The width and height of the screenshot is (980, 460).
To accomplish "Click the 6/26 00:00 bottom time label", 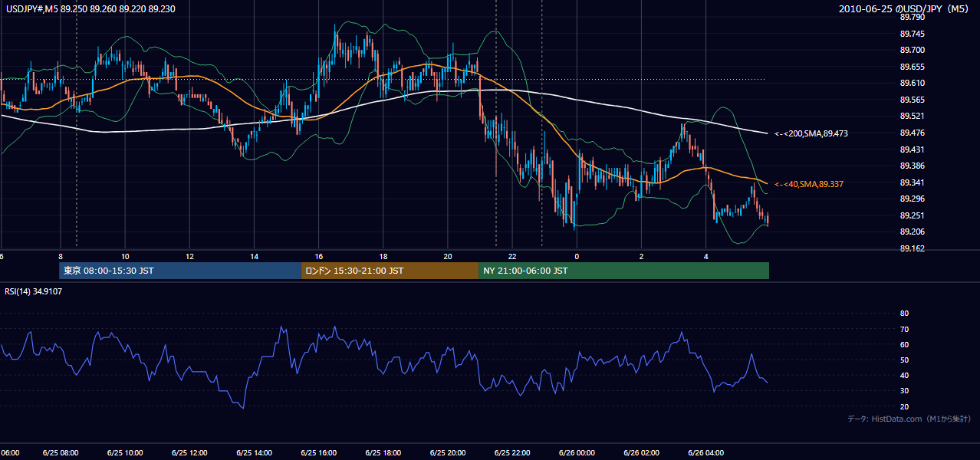I will [x=577, y=453].
